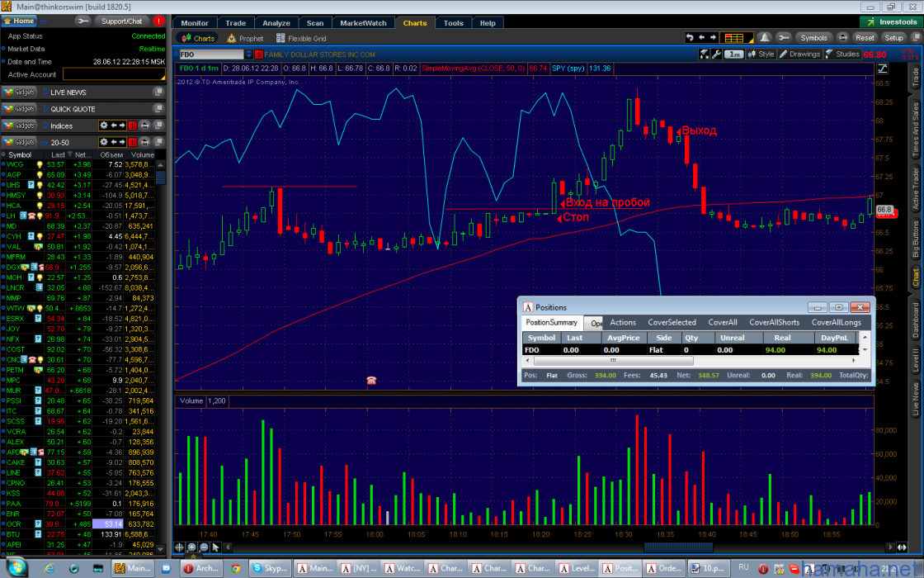The image size is (924, 578).
Task: Detach the LIVE NEWS gadget
Action: coord(158,92)
